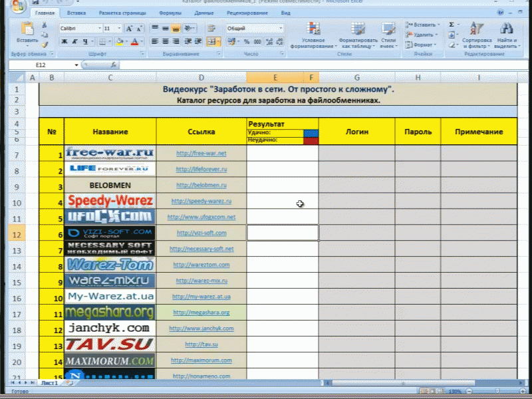Open the Формулы tab
Image resolution: width=532 pixels, height=399 pixels.
170,13
